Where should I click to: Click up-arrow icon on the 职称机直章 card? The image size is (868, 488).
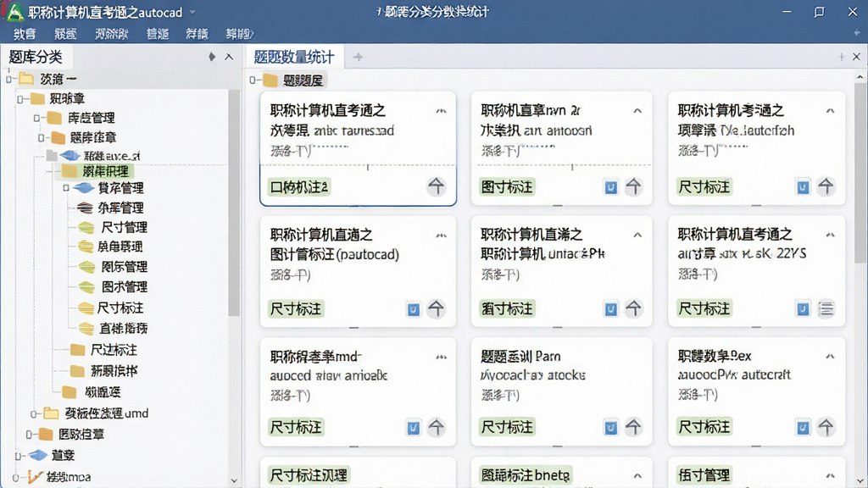[x=634, y=186]
